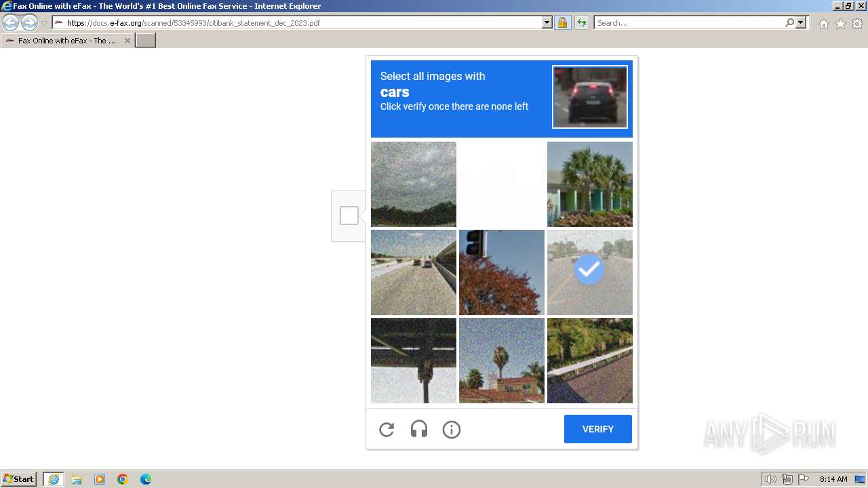Click the browser Forward arrow button
Image resolution: width=868 pixels, height=488 pixels.
[x=29, y=23]
